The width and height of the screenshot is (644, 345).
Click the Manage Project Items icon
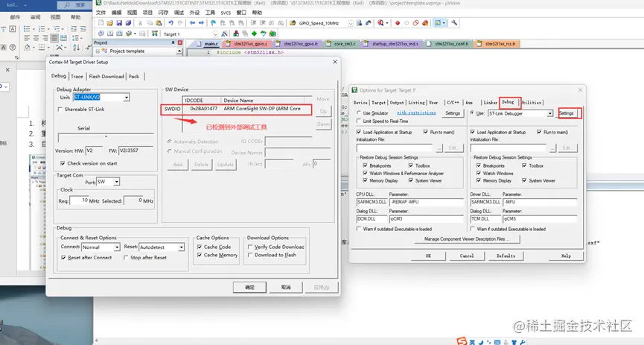point(236,34)
